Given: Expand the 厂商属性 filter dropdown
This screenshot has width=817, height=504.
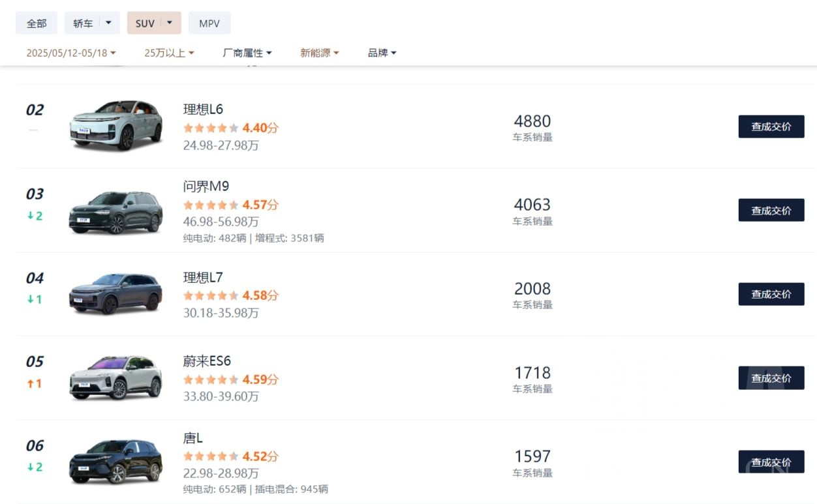Looking at the screenshot, I should tap(247, 53).
